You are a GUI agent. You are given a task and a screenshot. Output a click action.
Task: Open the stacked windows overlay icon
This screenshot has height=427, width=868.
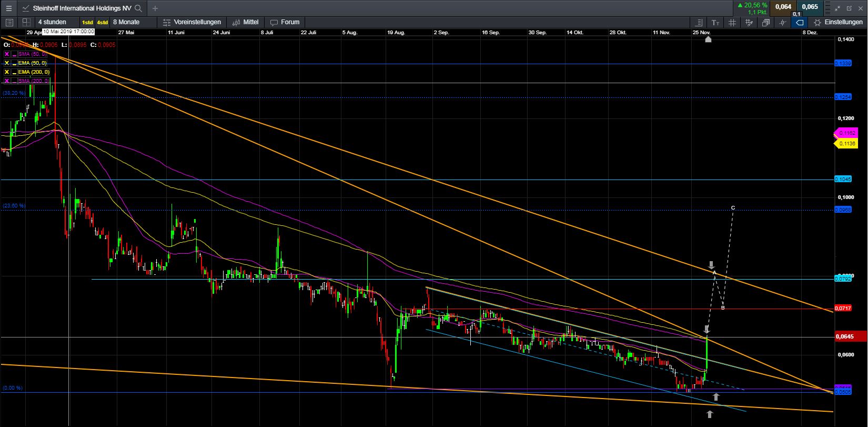766,23
